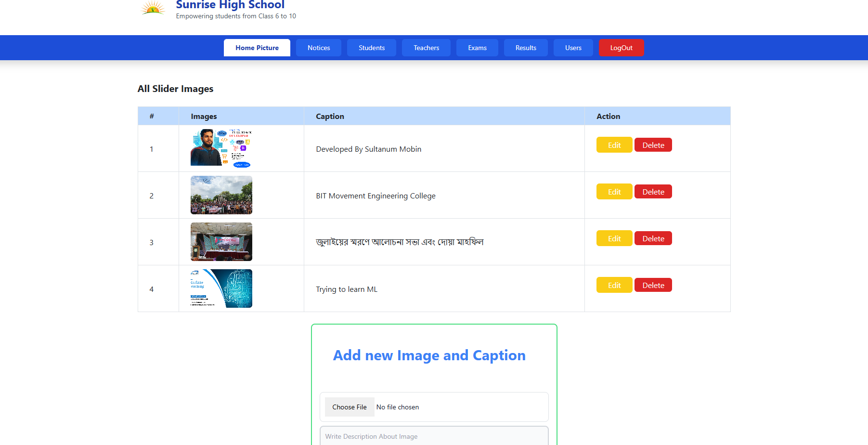The height and width of the screenshot is (445, 868).
Task: Delete the Developed By Sultanum Mobin image
Action: tap(653, 145)
